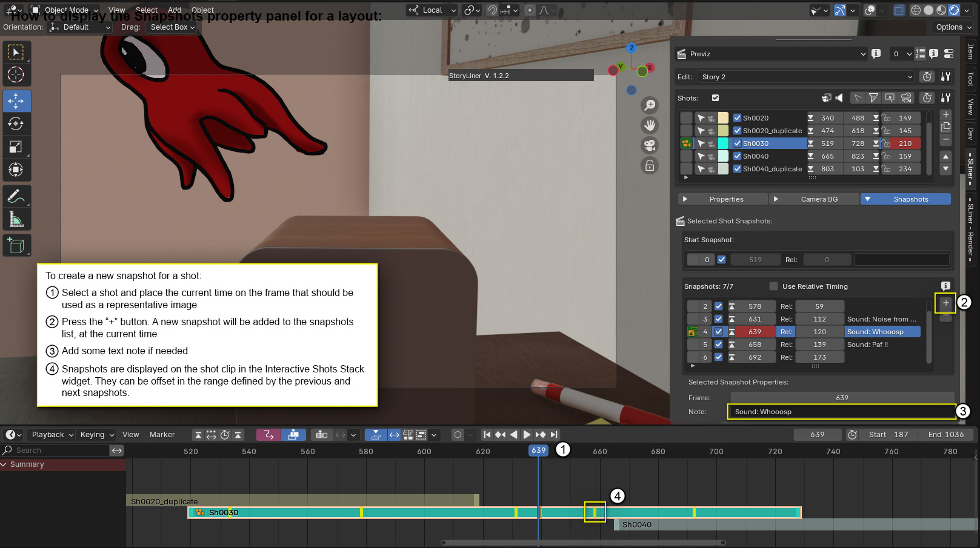The width and height of the screenshot is (980, 548).
Task: Activate the Annotate pencil tool
Action: (x=16, y=196)
